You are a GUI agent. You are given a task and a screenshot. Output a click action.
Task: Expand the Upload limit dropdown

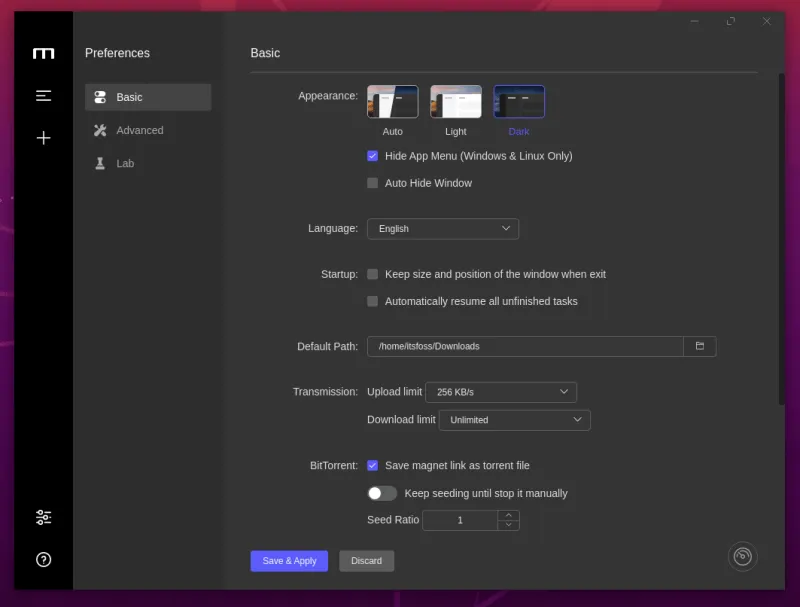pos(501,392)
